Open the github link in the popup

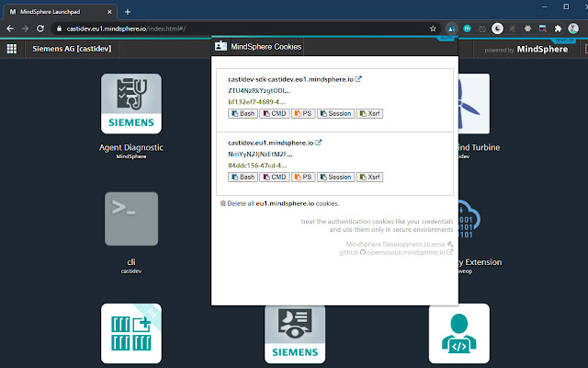click(x=349, y=252)
